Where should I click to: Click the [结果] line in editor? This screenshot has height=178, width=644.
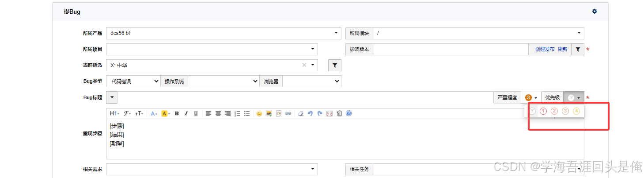117,135
